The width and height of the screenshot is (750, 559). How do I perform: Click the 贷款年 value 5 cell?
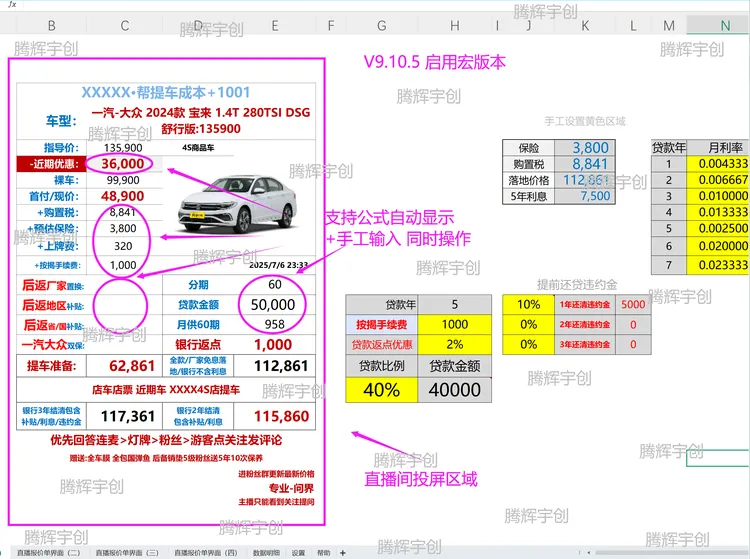(454, 304)
